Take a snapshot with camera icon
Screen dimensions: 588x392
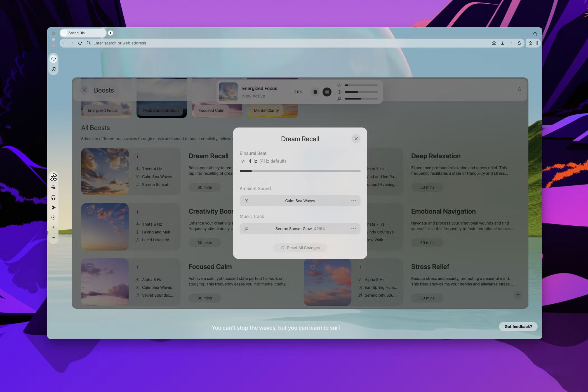click(494, 43)
